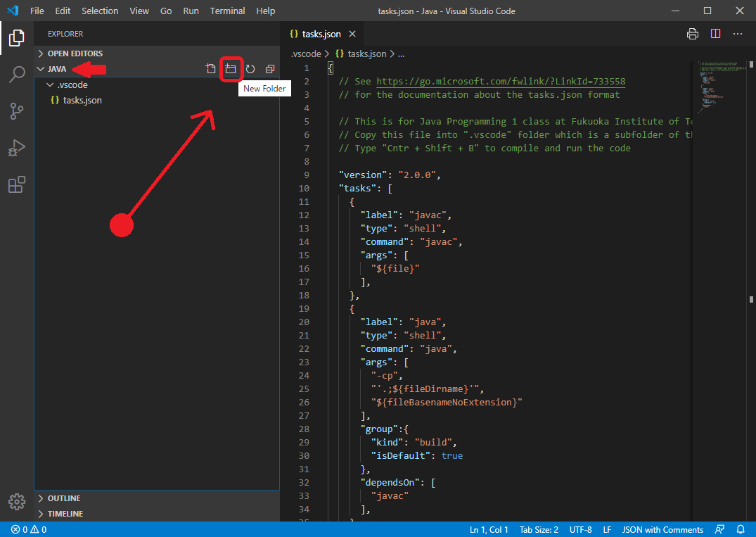Click tasks.json in the breadcrumb path

click(367, 53)
